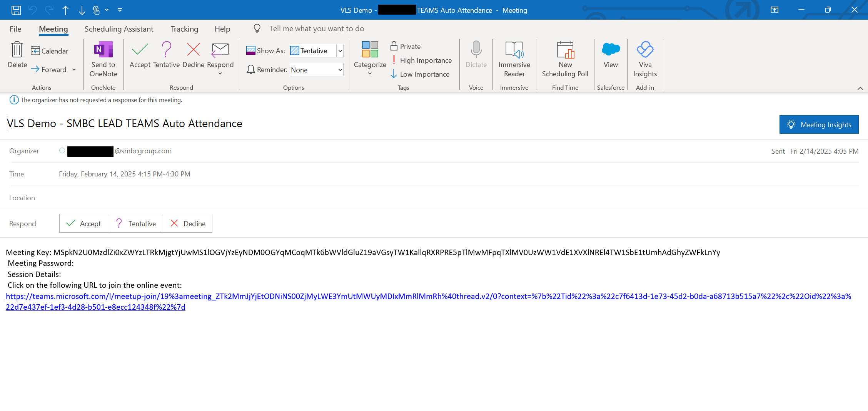Accept meeting via ribbon green check
868x411 pixels.
[140, 55]
